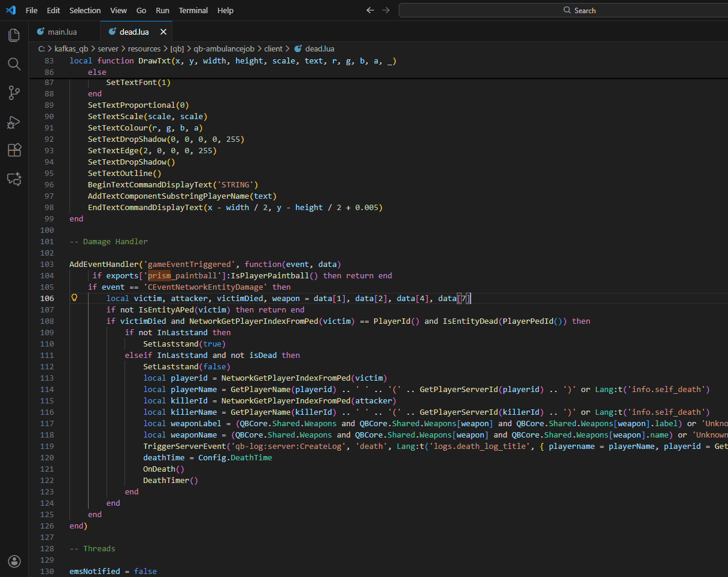This screenshot has width=728, height=577.
Task: Open the Source Control view
Action: coord(14,93)
